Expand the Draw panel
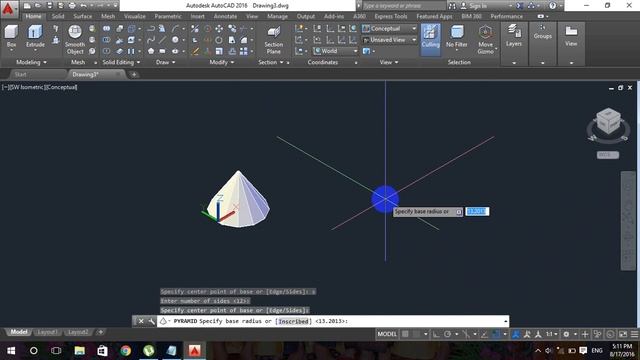Screen dimensions: 640x360 (x=165, y=62)
